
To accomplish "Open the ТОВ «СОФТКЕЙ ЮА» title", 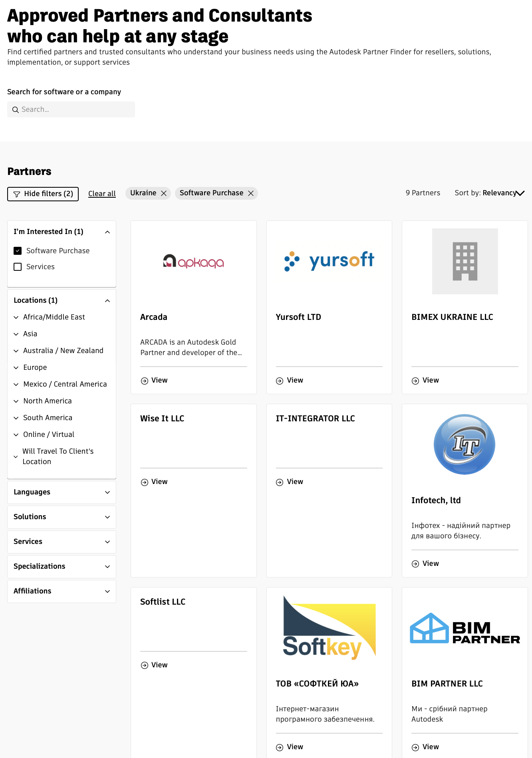I will click(x=317, y=684).
